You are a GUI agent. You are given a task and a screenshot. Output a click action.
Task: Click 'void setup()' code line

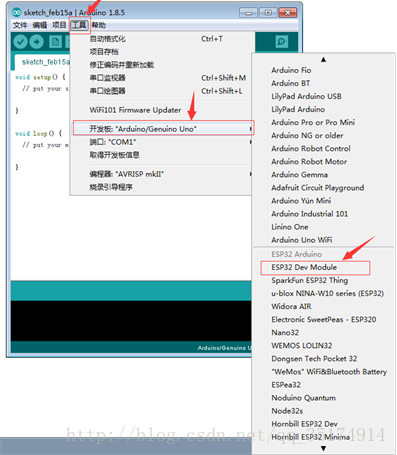tap(40, 77)
